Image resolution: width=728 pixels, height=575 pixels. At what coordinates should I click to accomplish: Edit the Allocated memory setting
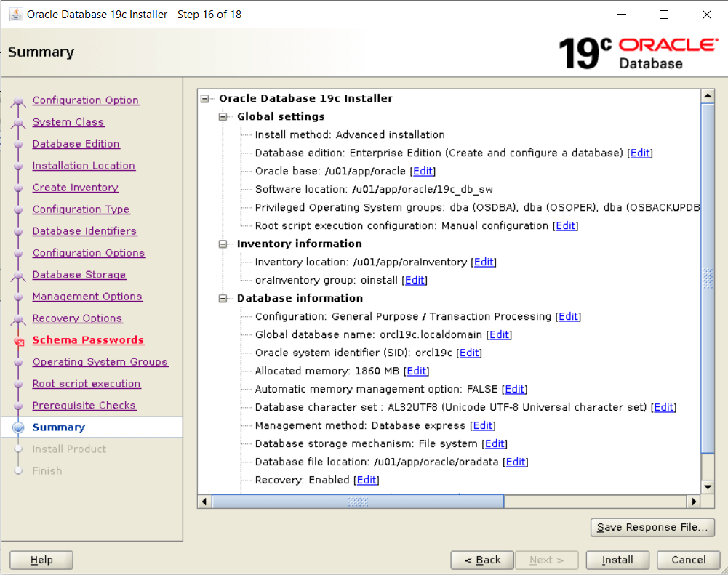(416, 371)
